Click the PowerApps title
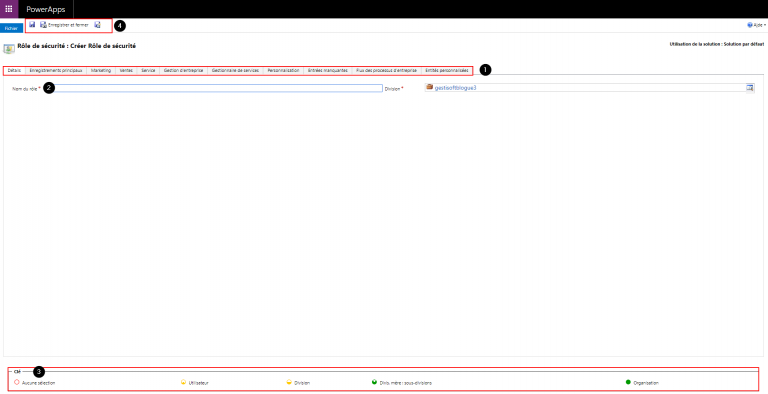768x394 pixels. pos(46,9)
